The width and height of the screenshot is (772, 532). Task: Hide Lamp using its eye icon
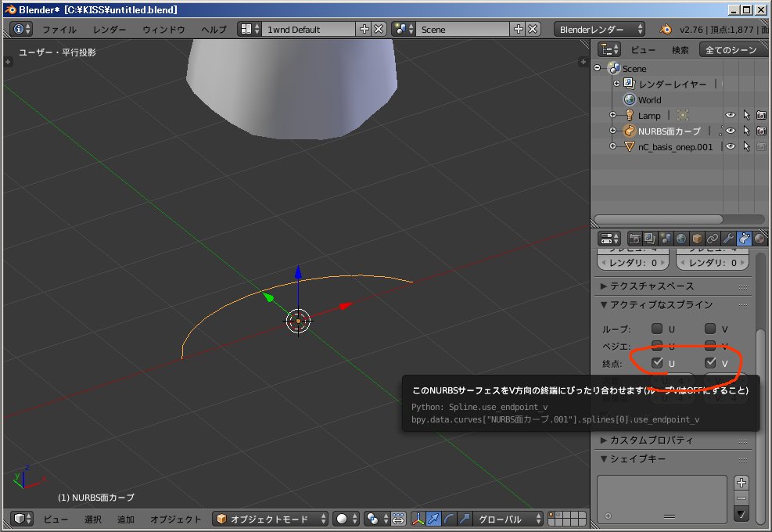point(731,115)
